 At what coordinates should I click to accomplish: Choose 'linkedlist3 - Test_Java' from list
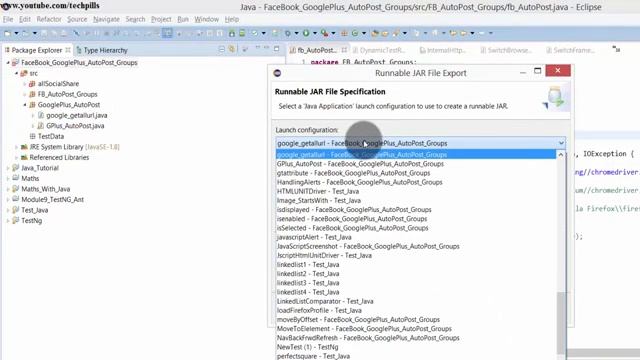coord(416,283)
